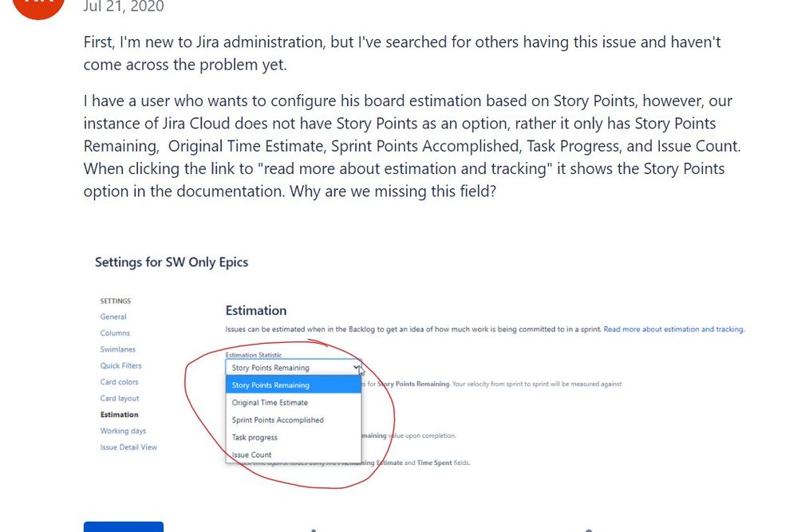Image resolution: width=797 pixels, height=532 pixels.
Task: Follow the Read more about estimation link
Action: pos(675,329)
